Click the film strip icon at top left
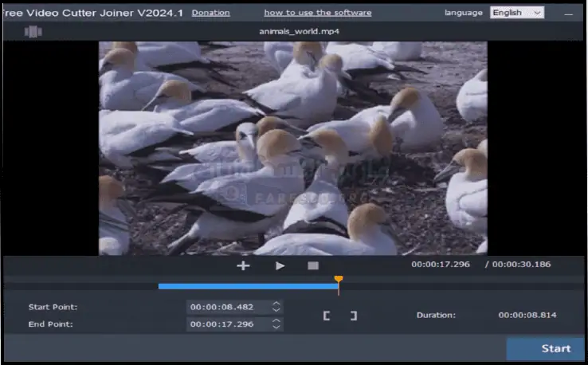The height and width of the screenshot is (365, 588). 33,32
